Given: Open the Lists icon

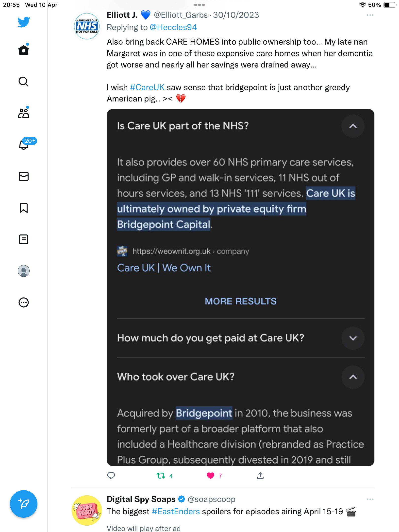Looking at the screenshot, I should (x=24, y=239).
